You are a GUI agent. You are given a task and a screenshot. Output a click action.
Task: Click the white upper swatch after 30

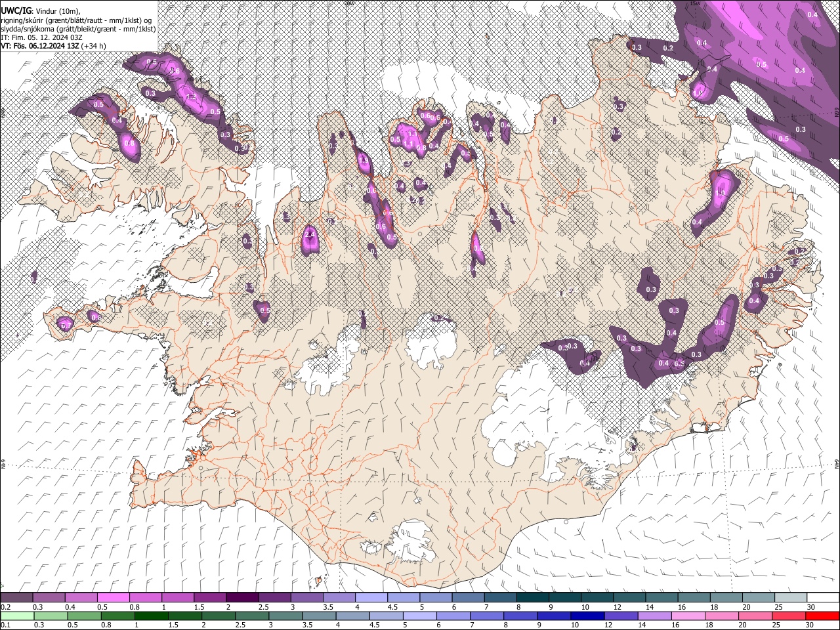[824, 597]
